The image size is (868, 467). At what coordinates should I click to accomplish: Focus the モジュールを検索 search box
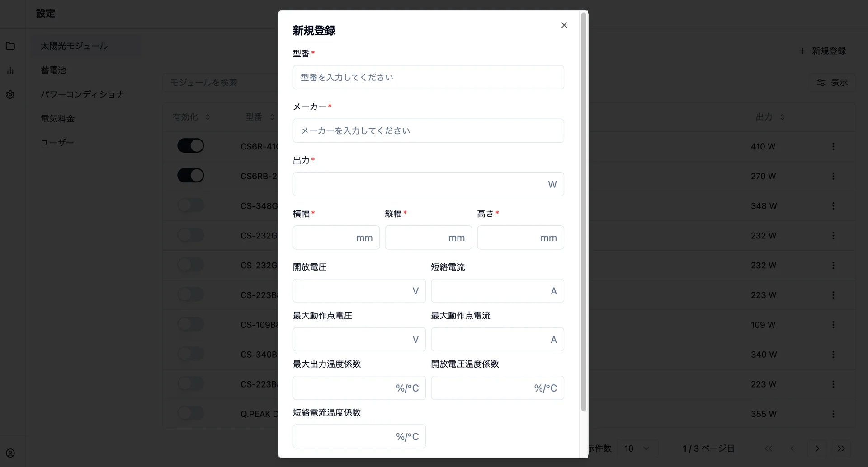tap(220, 83)
